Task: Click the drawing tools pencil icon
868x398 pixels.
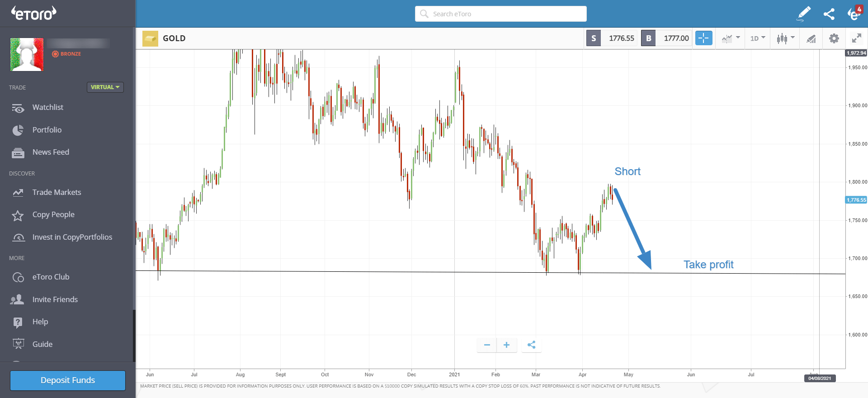Action: (x=811, y=39)
